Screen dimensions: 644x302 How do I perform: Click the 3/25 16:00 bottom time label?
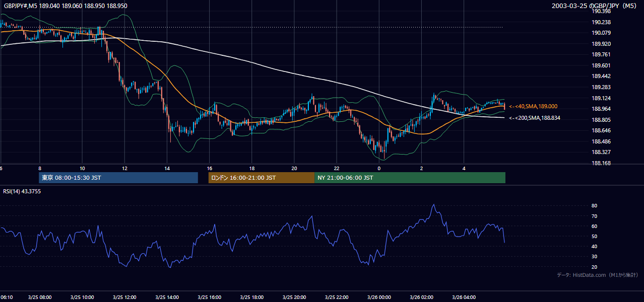coord(209,297)
